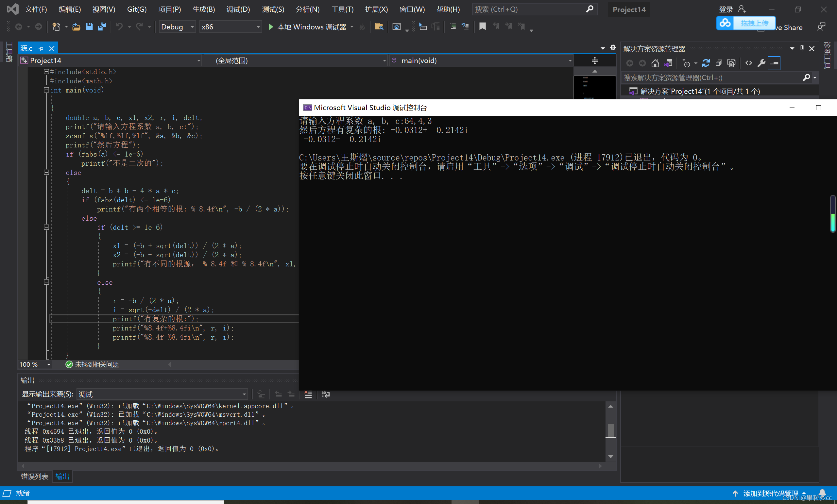The height and width of the screenshot is (504, 837).
Task: Go home in Solution Explorer toolbar
Action: click(x=655, y=63)
